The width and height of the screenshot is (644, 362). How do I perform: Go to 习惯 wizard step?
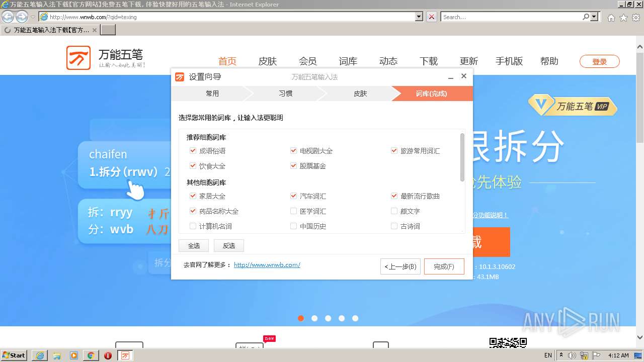click(x=285, y=94)
